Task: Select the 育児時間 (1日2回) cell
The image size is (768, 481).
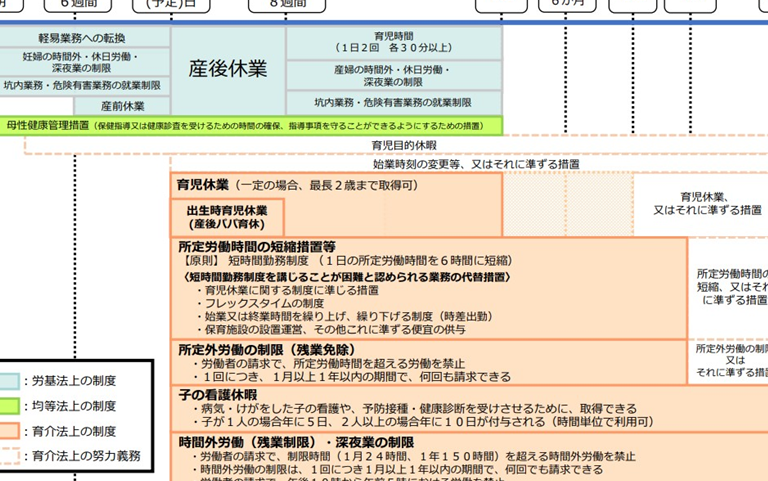Action: (393, 41)
